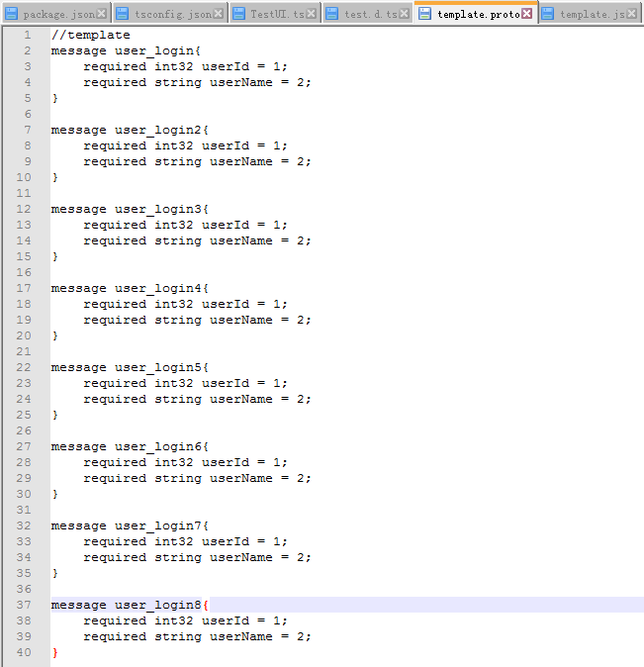
Task: Click 'message user_login{' on line 2
Action: pos(126,50)
